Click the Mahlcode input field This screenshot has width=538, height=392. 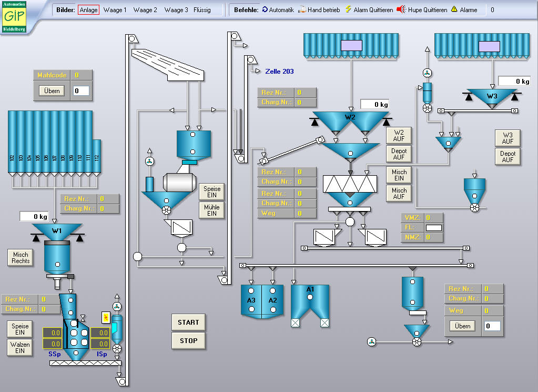[x=81, y=91]
